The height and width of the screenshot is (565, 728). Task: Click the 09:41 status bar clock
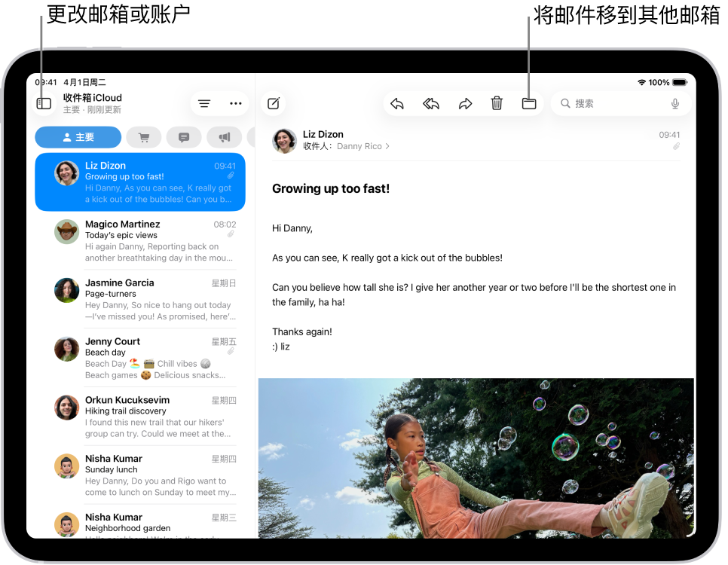point(45,82)
